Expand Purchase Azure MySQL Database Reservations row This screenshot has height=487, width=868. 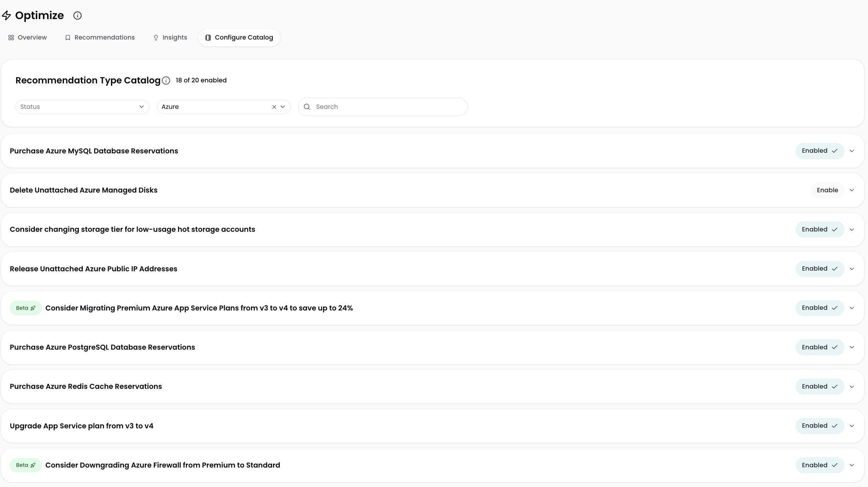coord(852,151)
